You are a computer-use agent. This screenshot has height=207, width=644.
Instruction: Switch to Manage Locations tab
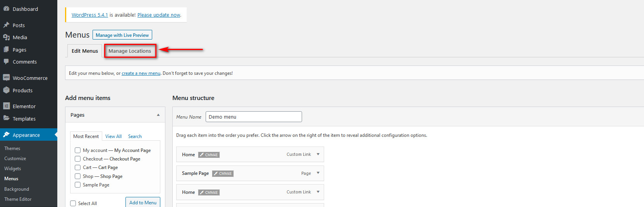click(130, 51)
